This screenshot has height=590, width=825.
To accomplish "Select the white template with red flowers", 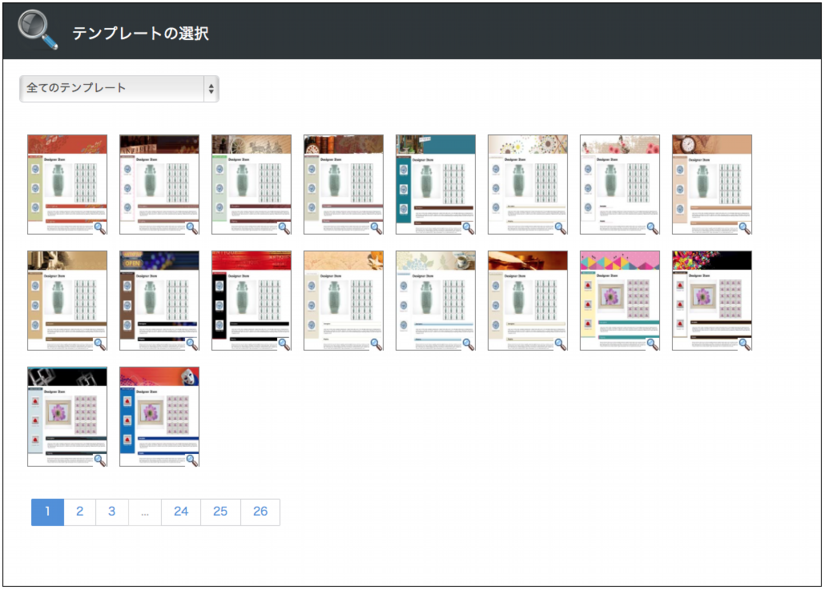I will [x=619, y=184].
